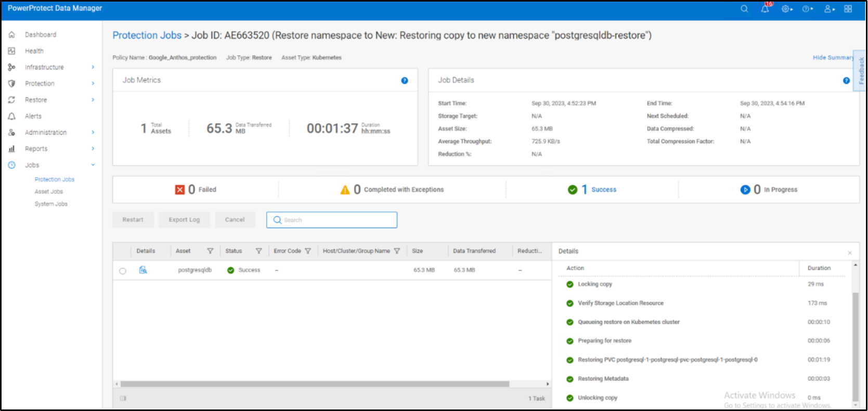The width and height of the screenshot is (868, 411).
Task: Expand the Infrastructure menu
Action: tap(93, 67)
